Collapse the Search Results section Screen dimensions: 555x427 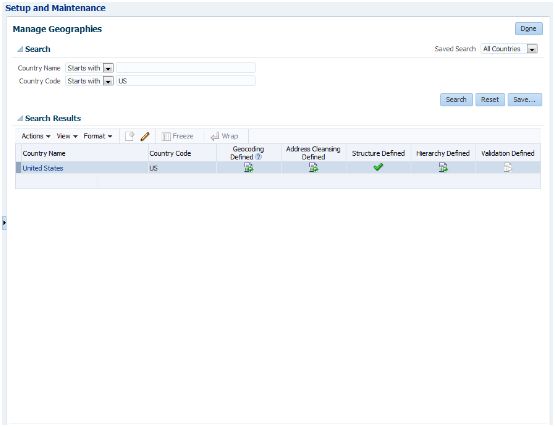[x=20, y=118]
